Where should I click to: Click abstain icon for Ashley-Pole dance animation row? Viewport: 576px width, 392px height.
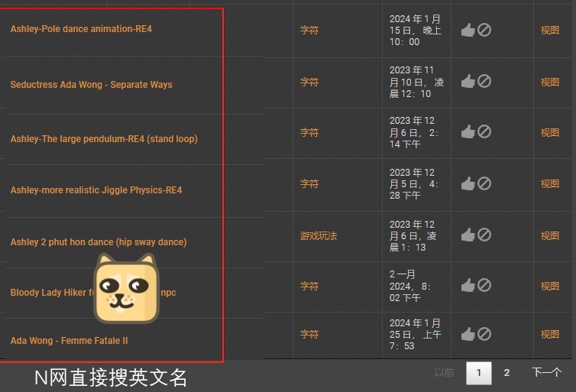pos(484,30)
